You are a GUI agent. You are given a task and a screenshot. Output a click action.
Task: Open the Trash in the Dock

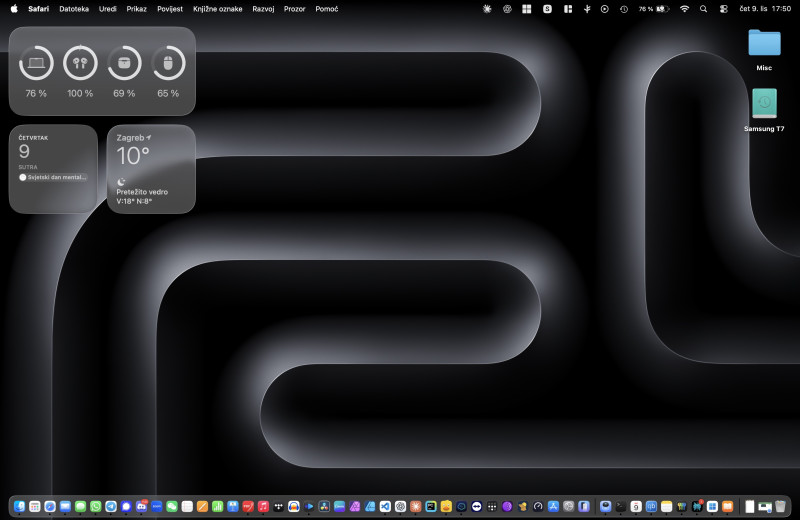coord(780,507)
